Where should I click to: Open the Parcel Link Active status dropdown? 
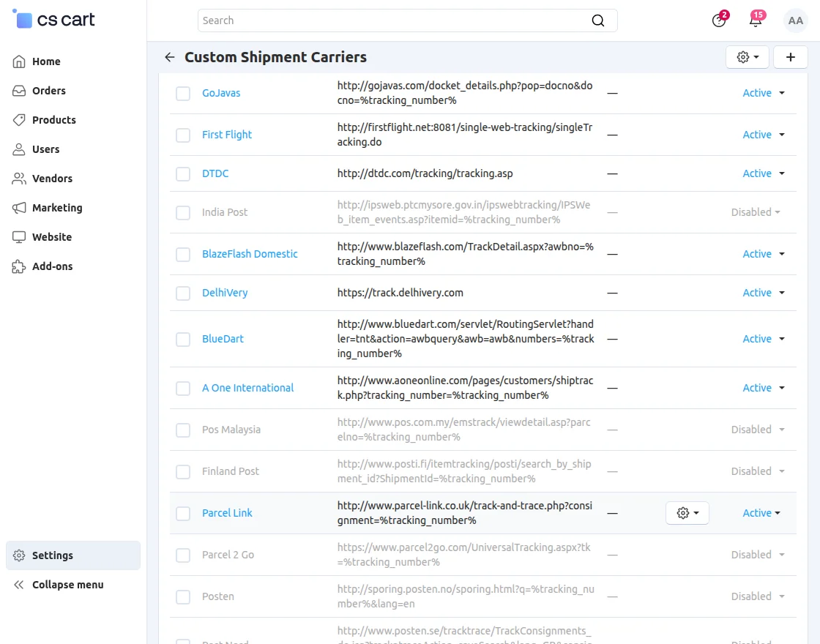coord(761,513)
